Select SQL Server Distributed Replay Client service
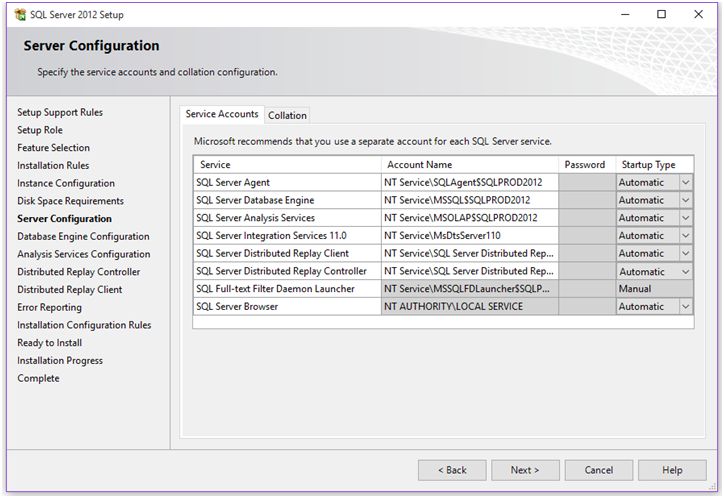Viewport: 724px width, 498px height. (287, 253)
